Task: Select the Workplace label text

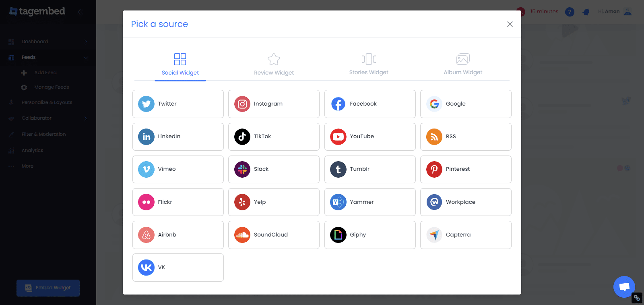Action: 460,202
